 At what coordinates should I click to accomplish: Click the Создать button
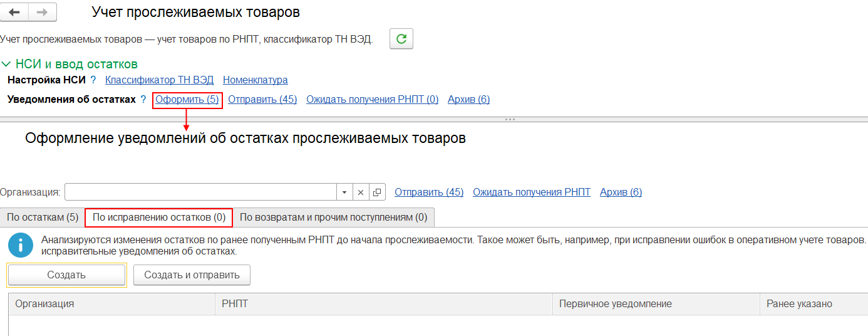click(x=66, y=275)
